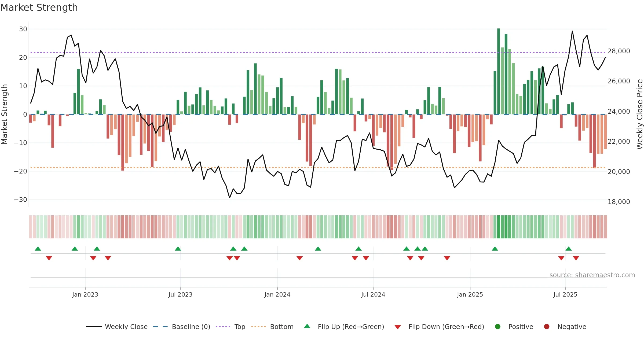Click the Jan 2024 x-axis label
The width and height of the screenshot is (644, 362).
pyautogui.click(x=277, y=294)
